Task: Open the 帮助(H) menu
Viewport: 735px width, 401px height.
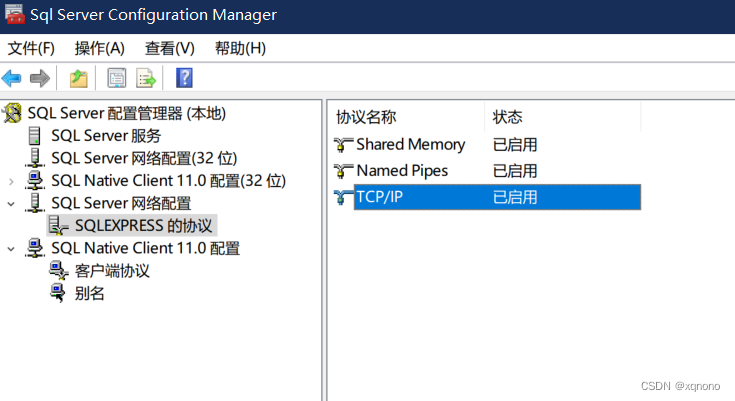Action: pos(240,48)
